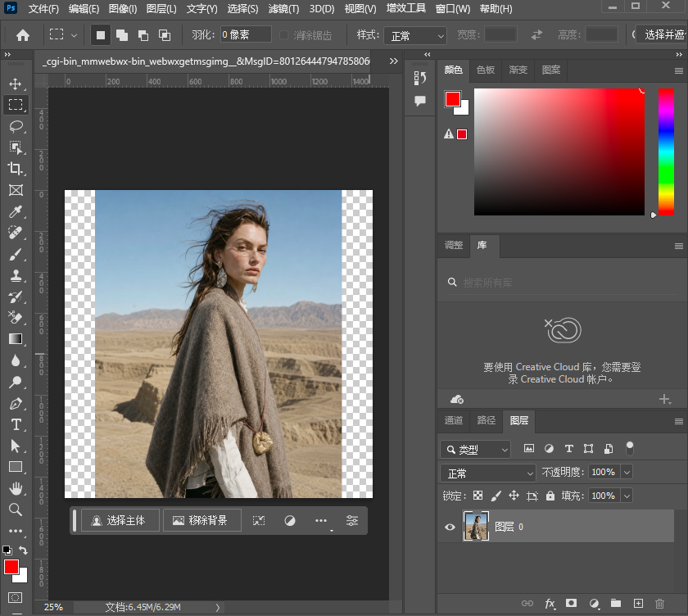Open the 不透明度 opacity dropdown arrow
The height and width of the screenshot is (616, 688).
click(627, 472)
